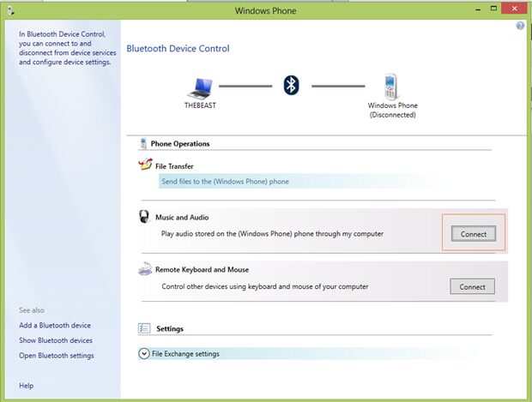Click the Settings checklist icon
Image resolution: width=532 pixels, height=402 pixels.
(144, 328)
